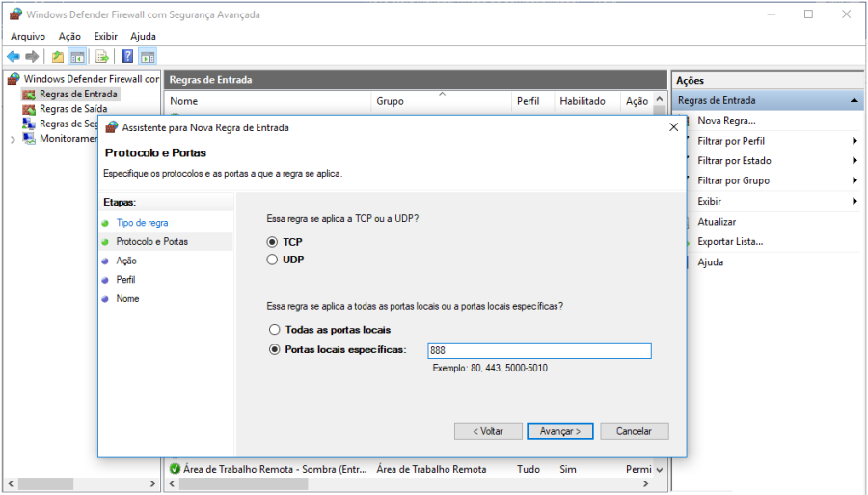Click the tree pane horizontal scrollbar thumb
868x495 pixels.
tap(45, 484)
